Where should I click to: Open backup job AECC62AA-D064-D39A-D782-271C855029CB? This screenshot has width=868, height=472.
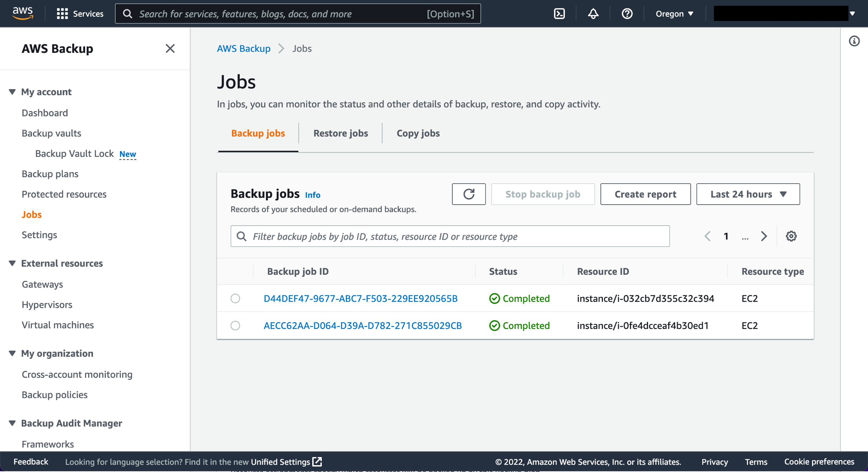pos(363,325)
